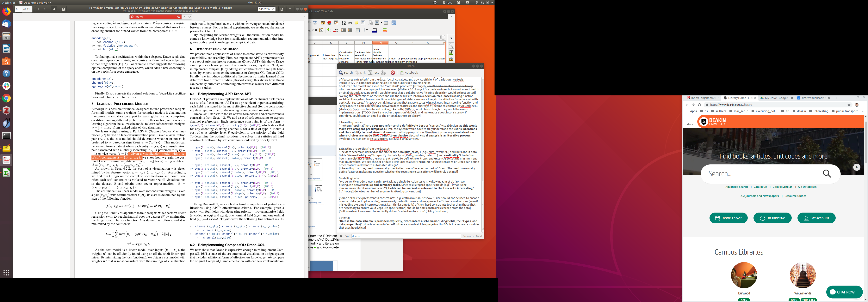Insert special character with Omega icon
The width and height of the screenshot is (868, 302).
click(x=343, y=23)
